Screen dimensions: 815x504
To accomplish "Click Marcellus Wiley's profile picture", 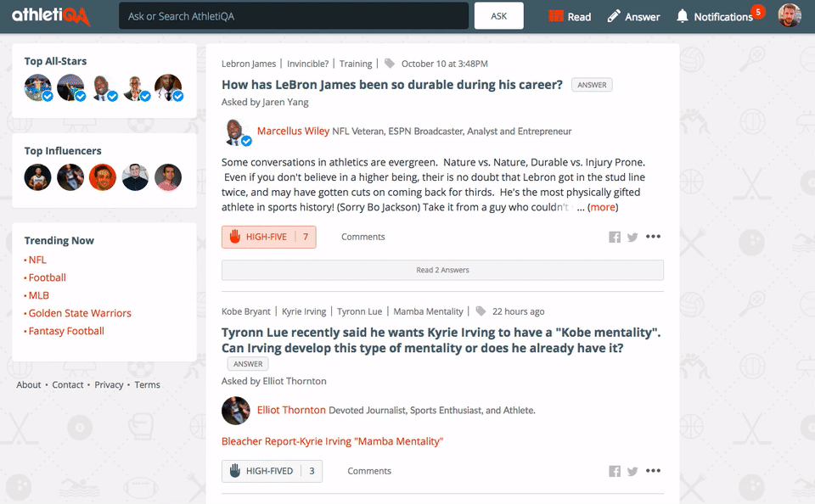I will (x=236, y=132).
